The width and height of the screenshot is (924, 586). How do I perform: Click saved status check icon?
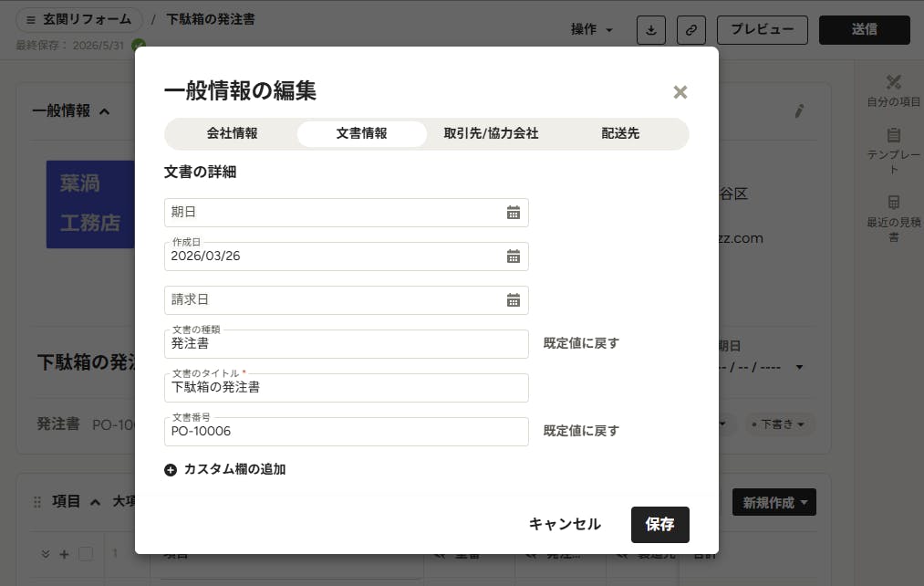(138, 44)
